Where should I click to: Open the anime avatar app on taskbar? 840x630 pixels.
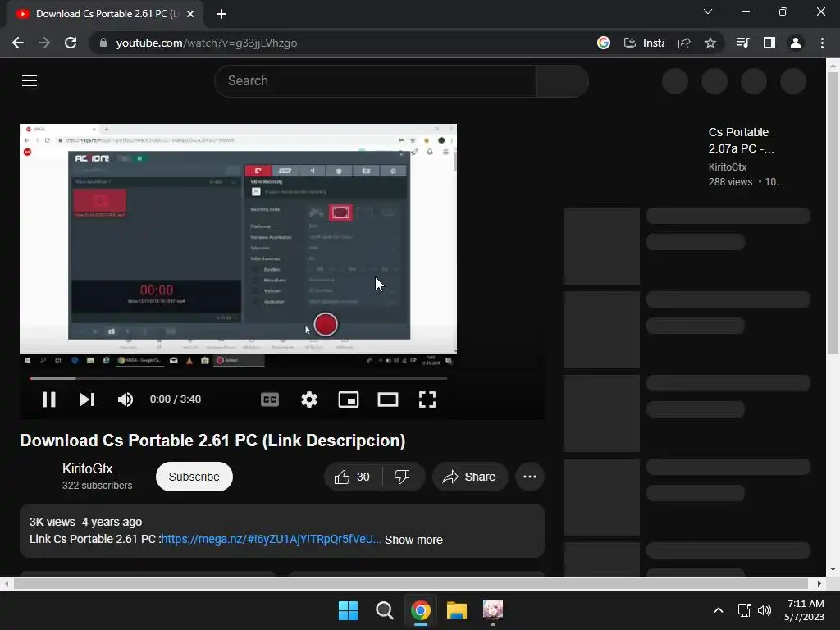493,610
